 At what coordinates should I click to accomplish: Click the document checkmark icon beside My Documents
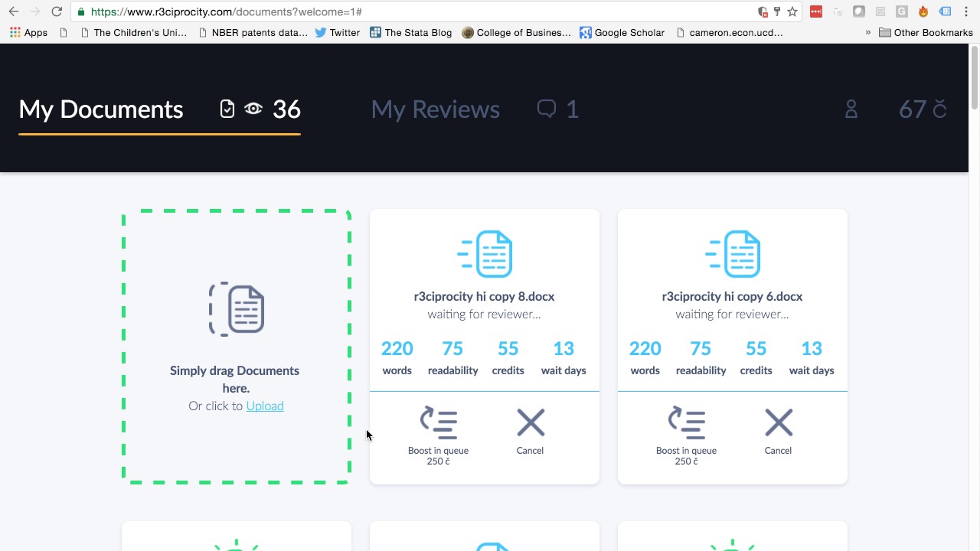tap(227, 109)
